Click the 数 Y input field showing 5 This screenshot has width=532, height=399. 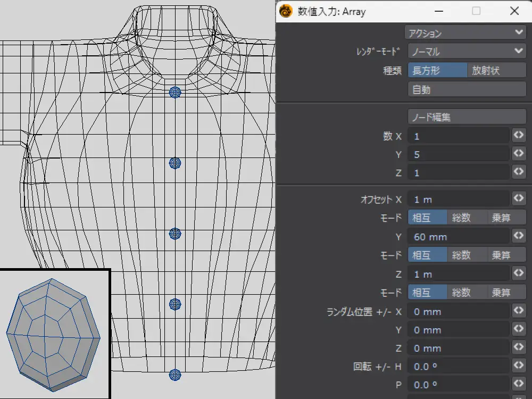(458, 154)
